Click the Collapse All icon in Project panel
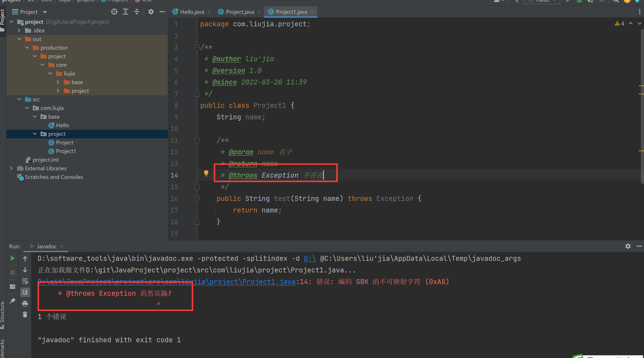 [137, 12]
